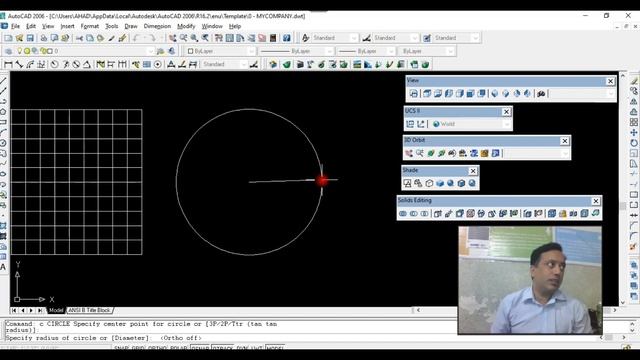Jump to first layout tab arrow
Viewport: 640px width, 360px height.
(x=14, y=311)
